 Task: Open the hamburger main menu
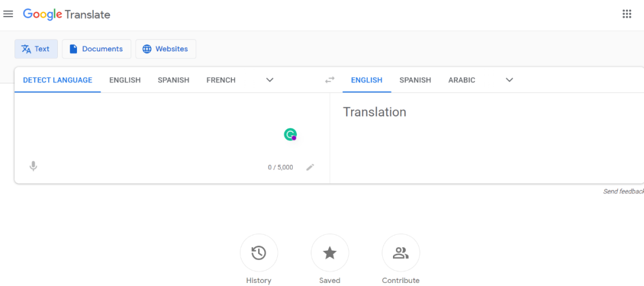coord(8,14)
